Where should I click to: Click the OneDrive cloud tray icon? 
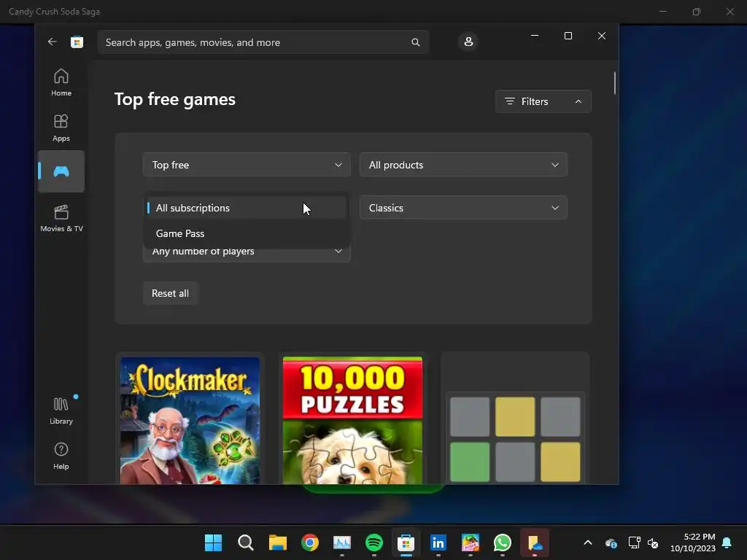click(611, 542)
